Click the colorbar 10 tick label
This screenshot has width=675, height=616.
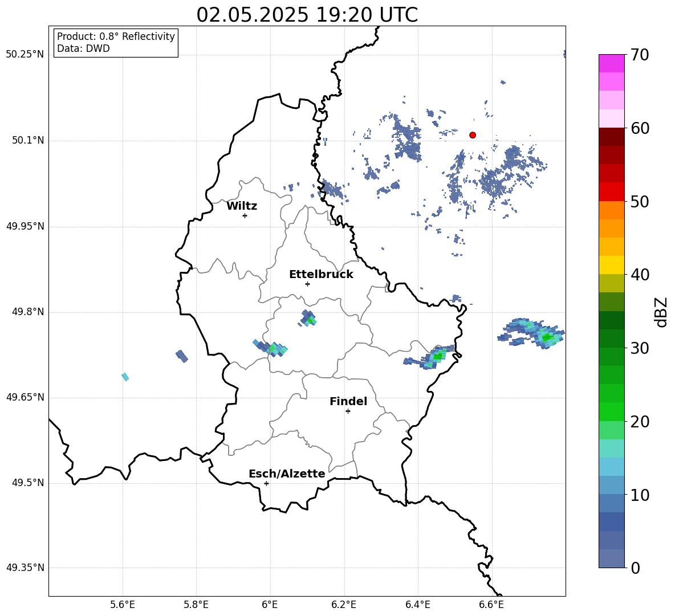tap(640, 495)
